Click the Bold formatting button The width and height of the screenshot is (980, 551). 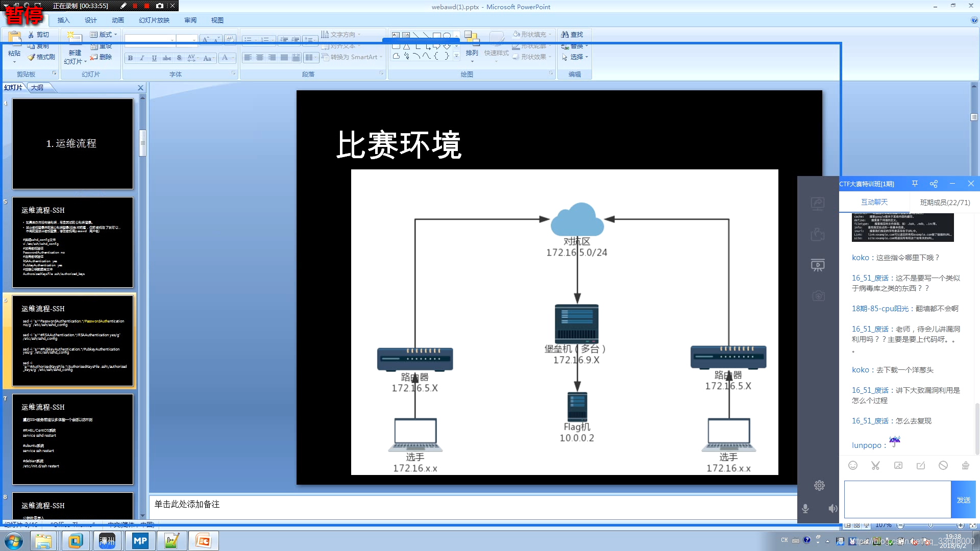pos(130,58)
